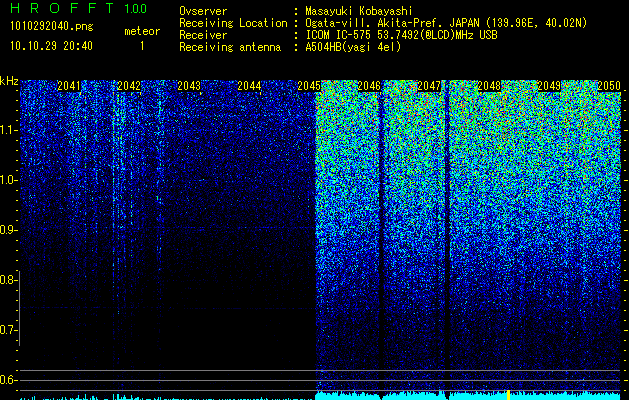This screenshot has width=629, height=400.
Task: Click the 2050 time marker
Action: (x=609, y=86)
